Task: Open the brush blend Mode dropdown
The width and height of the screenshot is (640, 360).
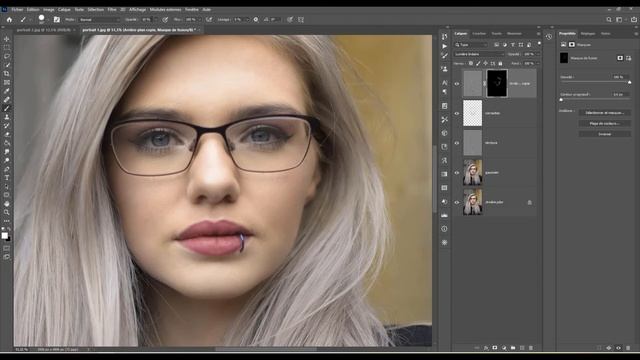Action: 100,20
